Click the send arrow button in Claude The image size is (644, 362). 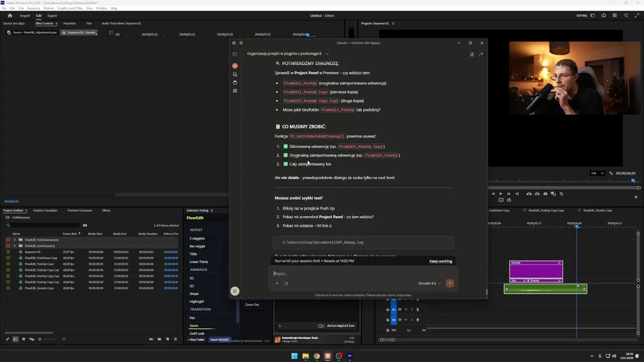click(x=450, y=283)
